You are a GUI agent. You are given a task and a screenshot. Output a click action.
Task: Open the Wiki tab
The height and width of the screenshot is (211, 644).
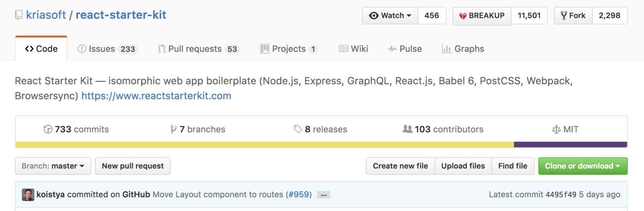[x=353, y=49]
